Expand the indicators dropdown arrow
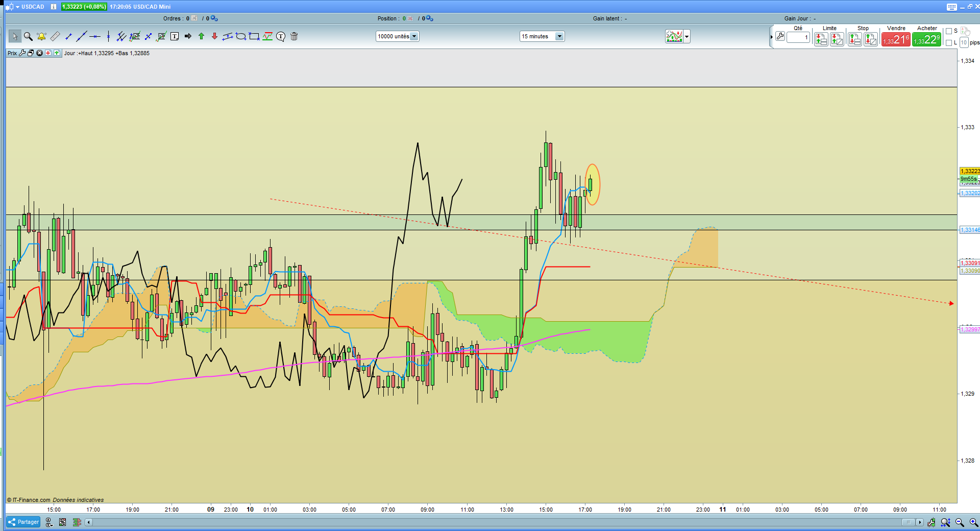The image size is (980, 531). click(x=687, y=36)
